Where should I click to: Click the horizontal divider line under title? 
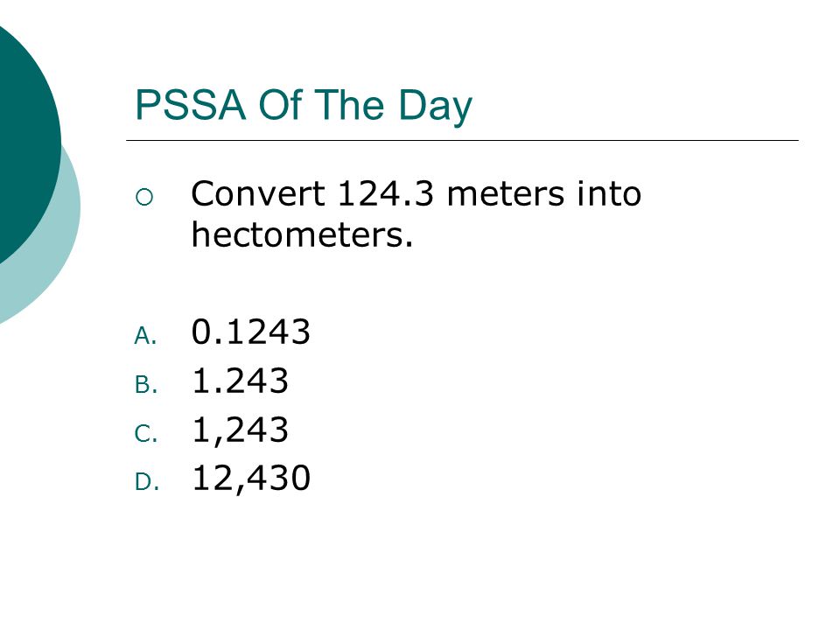(x=462, y=140)
